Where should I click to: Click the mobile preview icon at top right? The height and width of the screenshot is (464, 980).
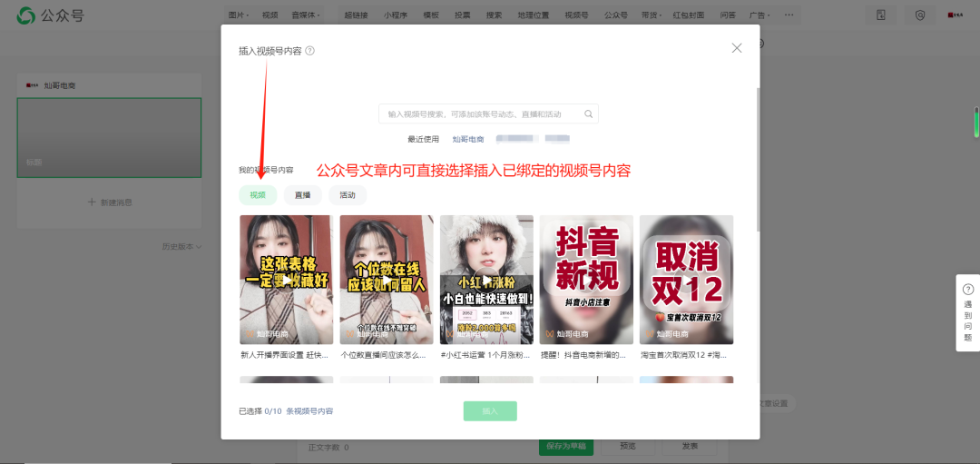coord(881,15)
